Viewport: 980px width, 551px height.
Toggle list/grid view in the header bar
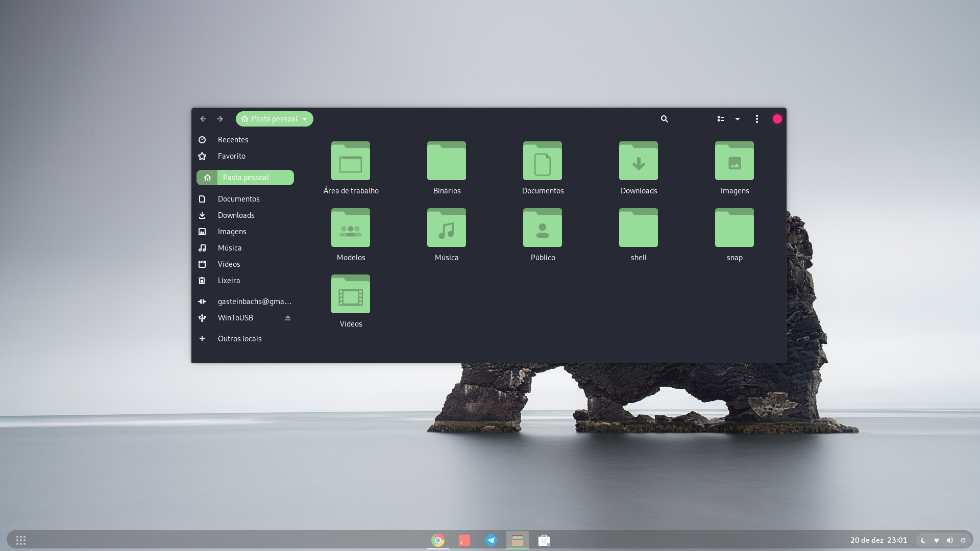[720, 119]
